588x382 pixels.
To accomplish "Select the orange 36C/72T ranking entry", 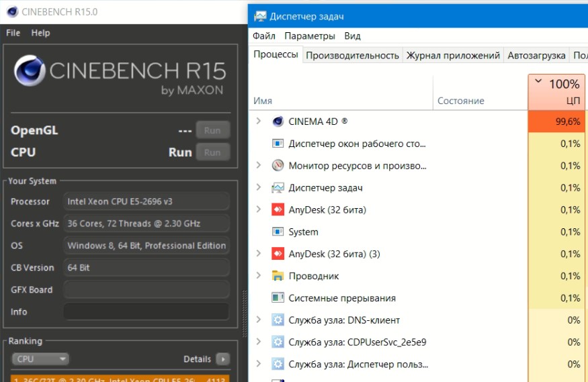I will (120, 378).
